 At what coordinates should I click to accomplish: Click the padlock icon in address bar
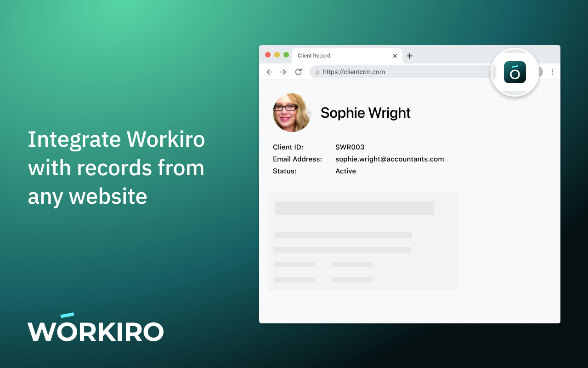(x=317, y=72)
